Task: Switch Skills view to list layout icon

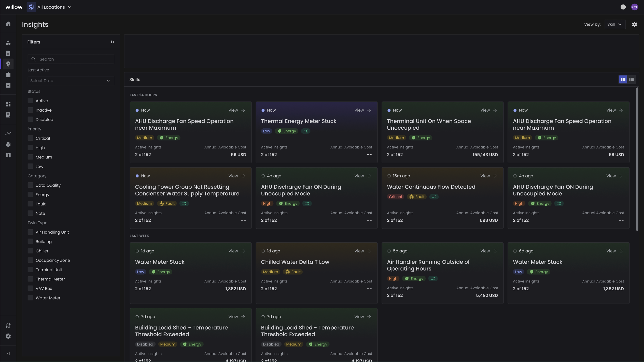Action: pos(632,79)
